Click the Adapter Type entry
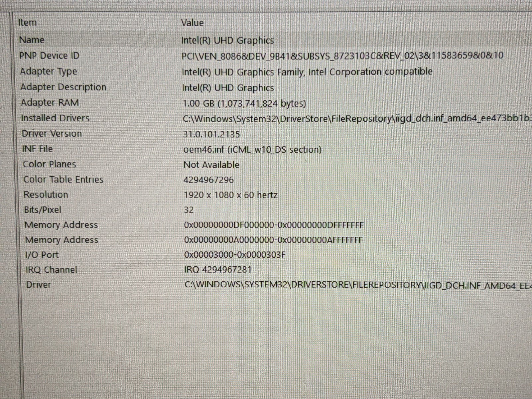 [x=49, y=71]
